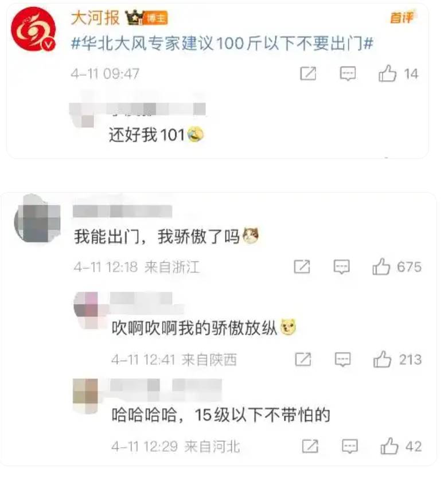The width and height of the screenshot is (448, 477).
Task: Like the 15级以下不带怕的 reply
Action: click(401, 446)
